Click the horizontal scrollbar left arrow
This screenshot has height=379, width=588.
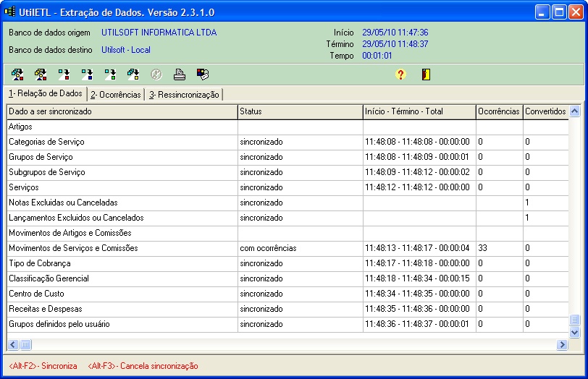point(13,344)
